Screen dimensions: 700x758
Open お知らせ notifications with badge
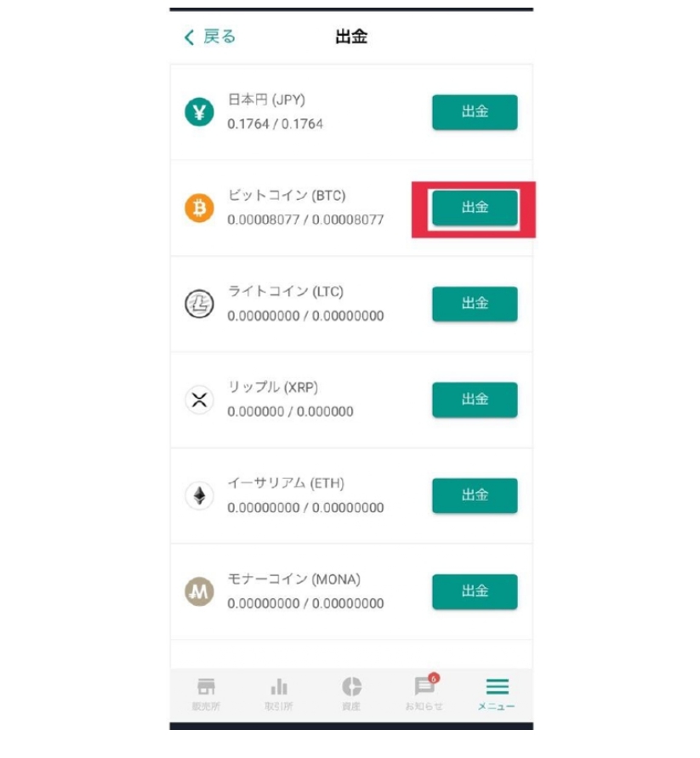click(x=424, y=692)
